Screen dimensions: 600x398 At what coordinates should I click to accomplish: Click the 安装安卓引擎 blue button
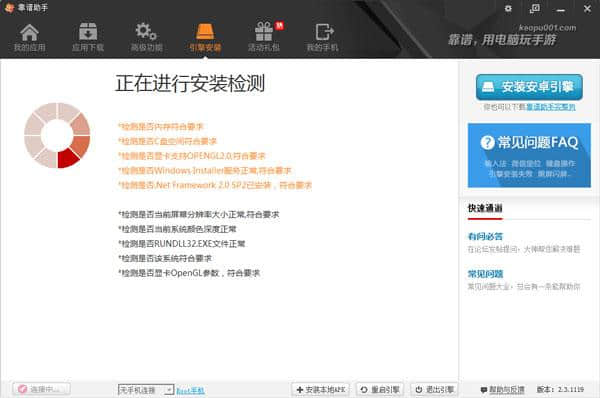[529, 87]
